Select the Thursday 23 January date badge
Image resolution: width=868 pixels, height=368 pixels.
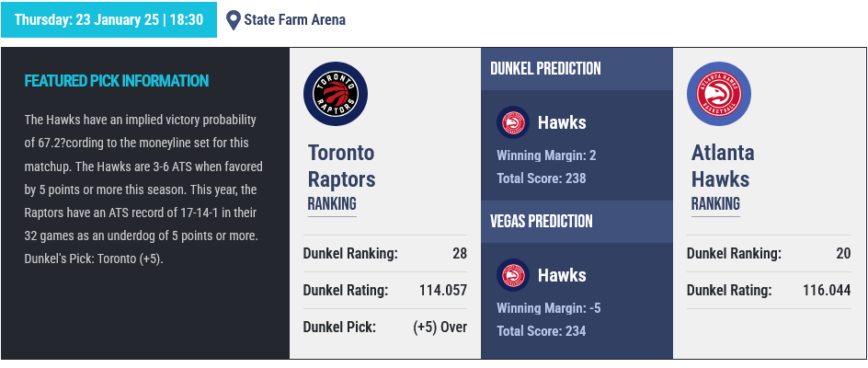109,20
